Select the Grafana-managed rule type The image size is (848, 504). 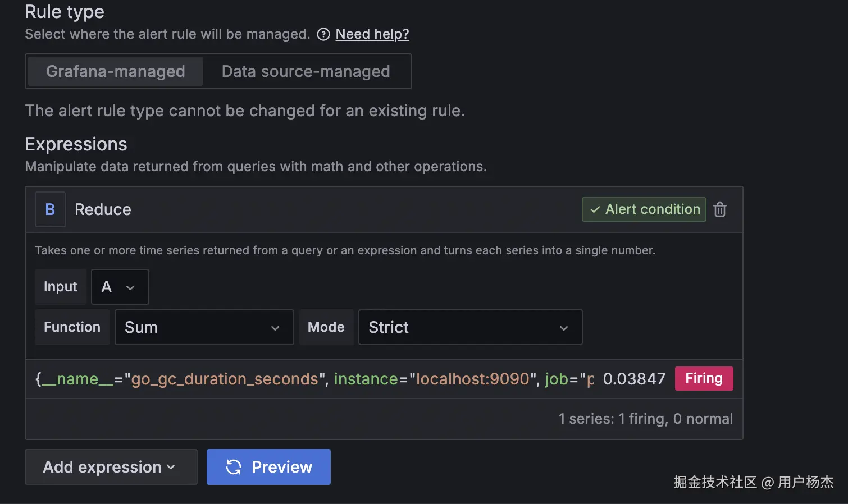pos(116,71)
